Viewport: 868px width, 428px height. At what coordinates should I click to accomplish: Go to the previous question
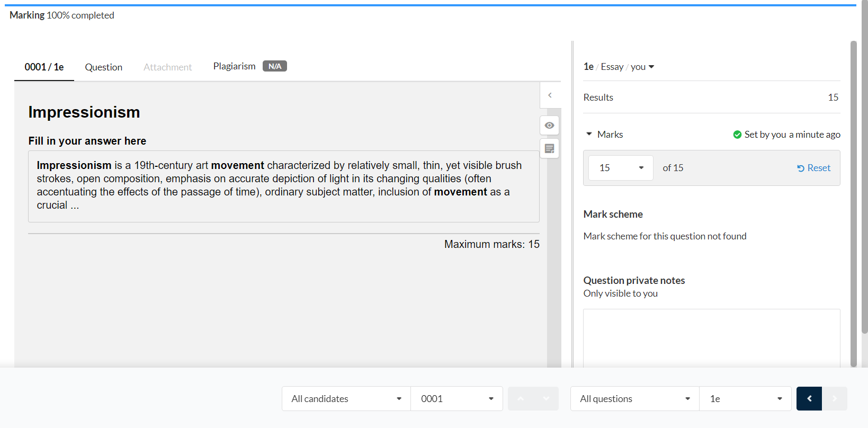(809, 399)
